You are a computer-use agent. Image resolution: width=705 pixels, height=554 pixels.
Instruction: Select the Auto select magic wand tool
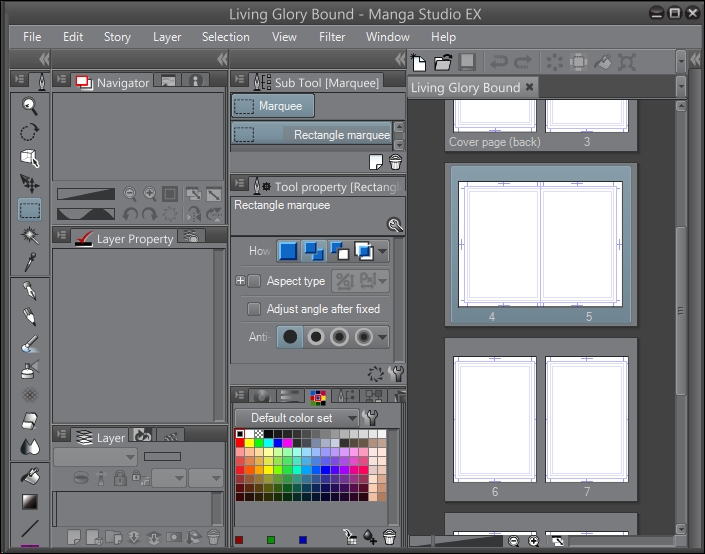pyautogui.click(x=30, y=235)
